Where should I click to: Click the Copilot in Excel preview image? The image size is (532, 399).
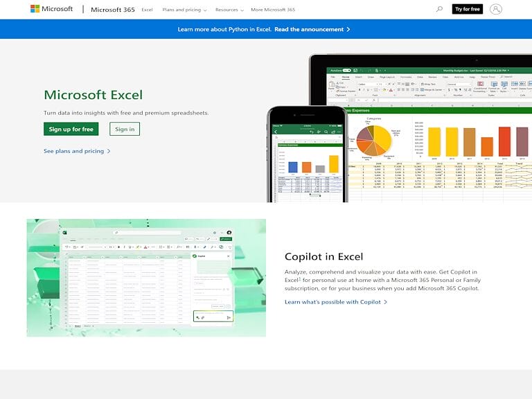tap(146, 278)
